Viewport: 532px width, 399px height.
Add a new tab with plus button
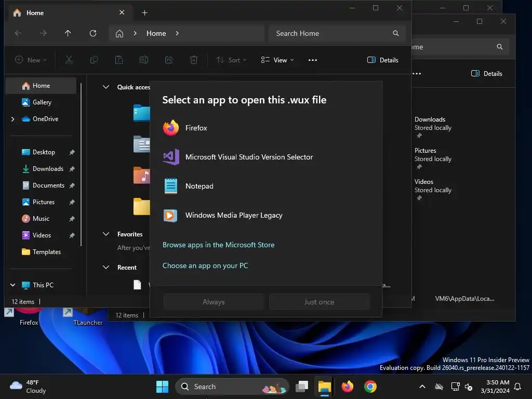pyautogui.click(x=144, y=13)
